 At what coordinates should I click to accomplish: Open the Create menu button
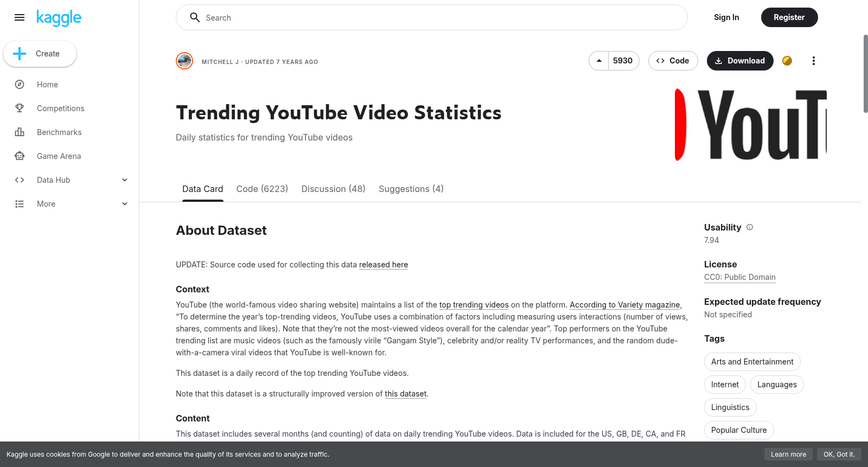(40, 54)
